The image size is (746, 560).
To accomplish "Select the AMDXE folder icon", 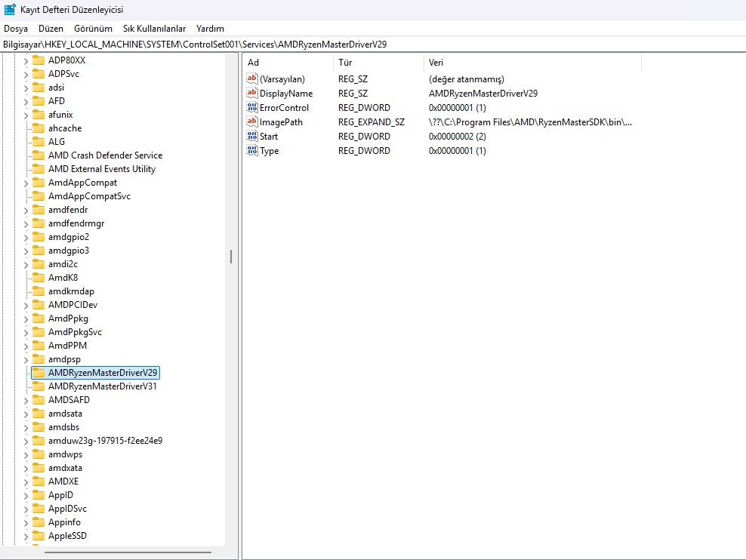I will [38, 482].
